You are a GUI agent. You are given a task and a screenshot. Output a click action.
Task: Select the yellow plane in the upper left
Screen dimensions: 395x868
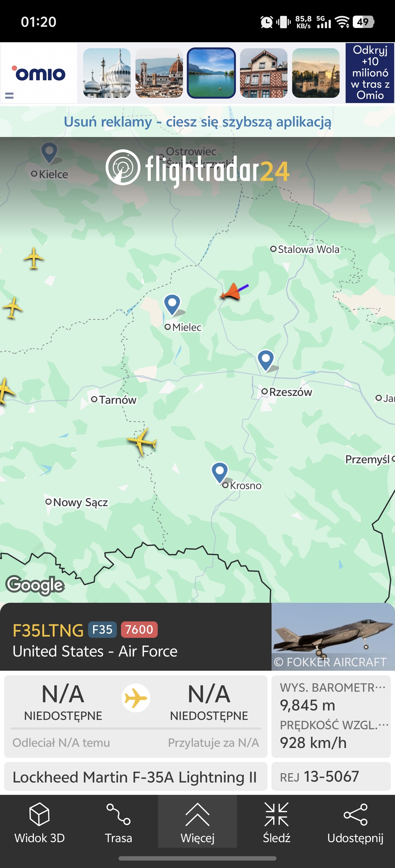tap(34, 258)
